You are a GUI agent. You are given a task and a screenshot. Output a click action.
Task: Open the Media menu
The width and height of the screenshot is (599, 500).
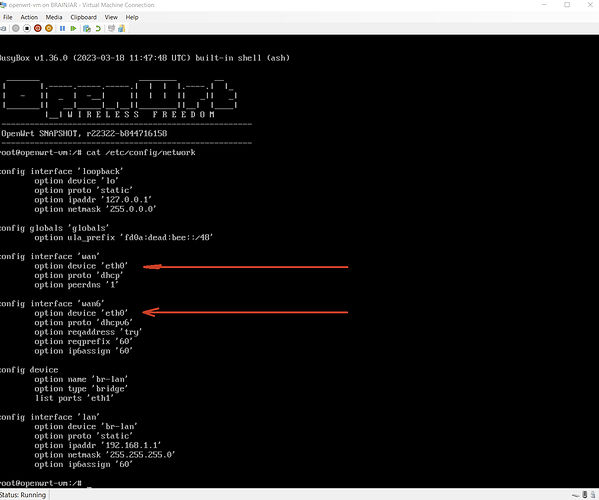click(54, 17)
